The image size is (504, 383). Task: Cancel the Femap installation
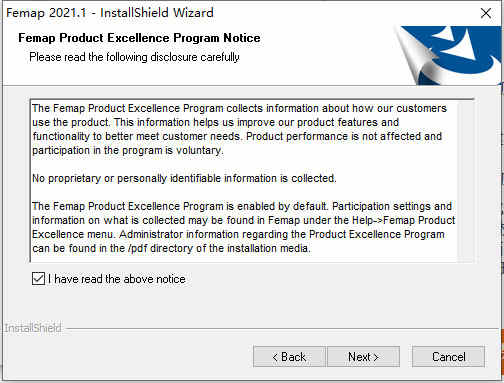tap(448, 357)
